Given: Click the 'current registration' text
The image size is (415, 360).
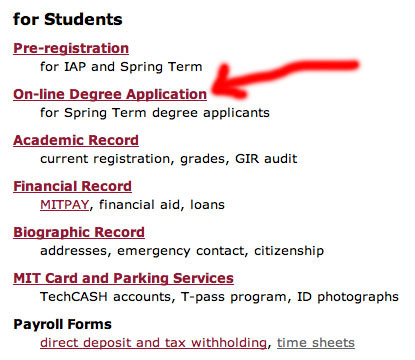Looking at the screenshot, I should click(105, 159).
